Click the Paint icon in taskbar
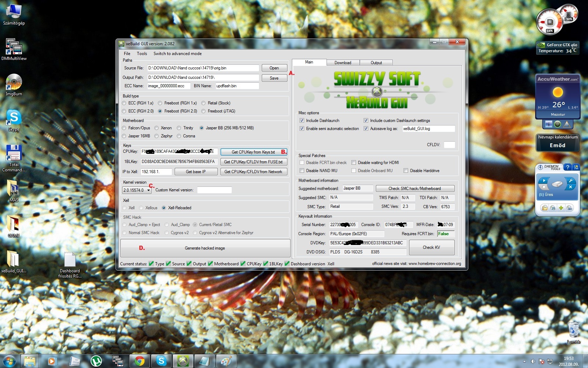Screen dimensions: 588x368 pyautogui.click(x=226, y=361)
